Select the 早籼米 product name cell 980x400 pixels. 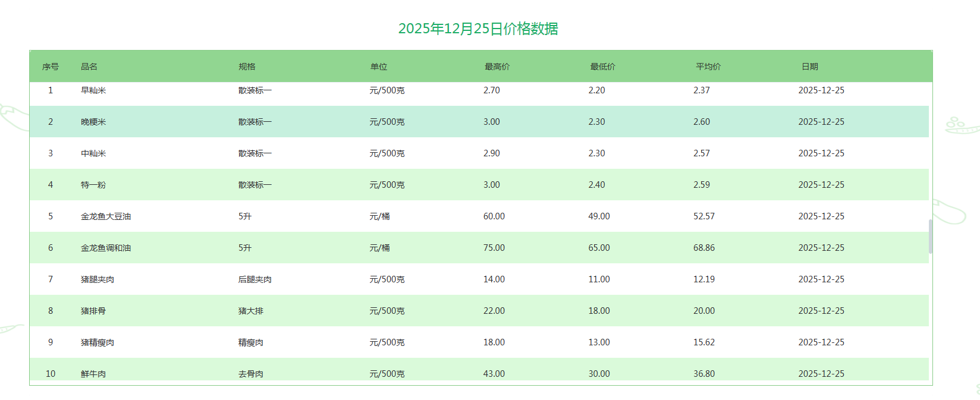pos(93,90)
